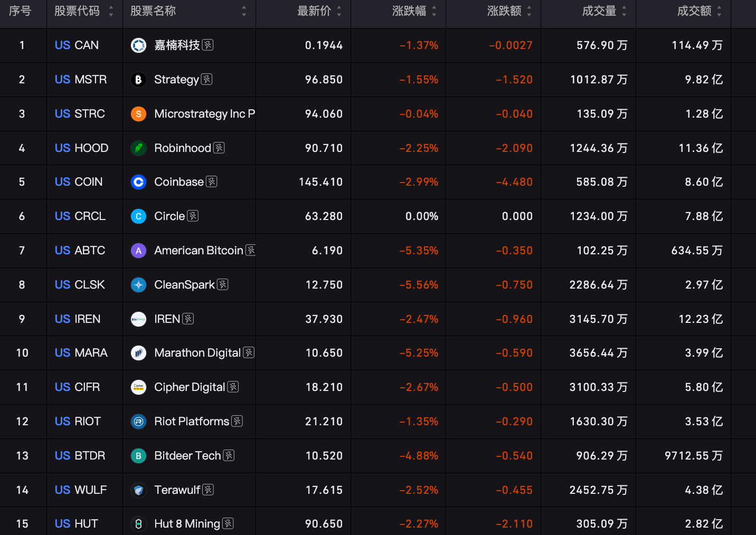Open the US IREN stock code link
Image resolution: width=756 pixels, height=535 pixels.
pyautogui.click(x=78, y=319)
